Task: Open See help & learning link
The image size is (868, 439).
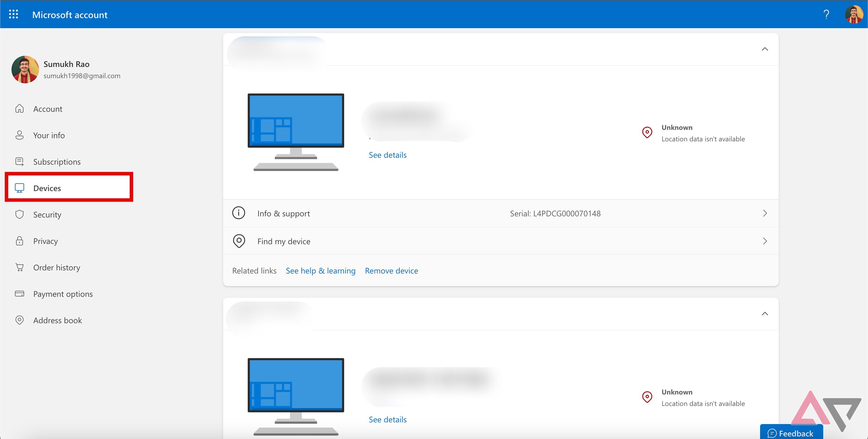Action: [320, 271]
